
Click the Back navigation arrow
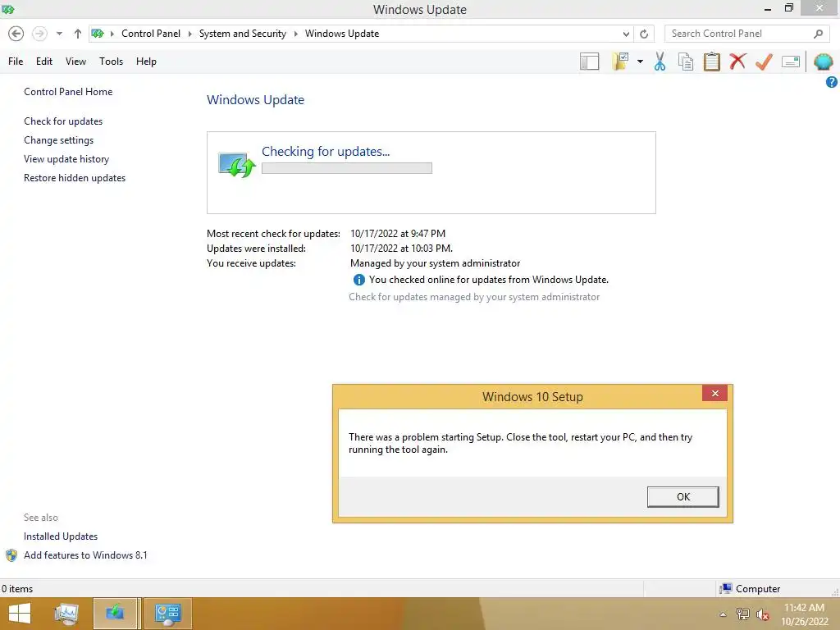point(16,34)
